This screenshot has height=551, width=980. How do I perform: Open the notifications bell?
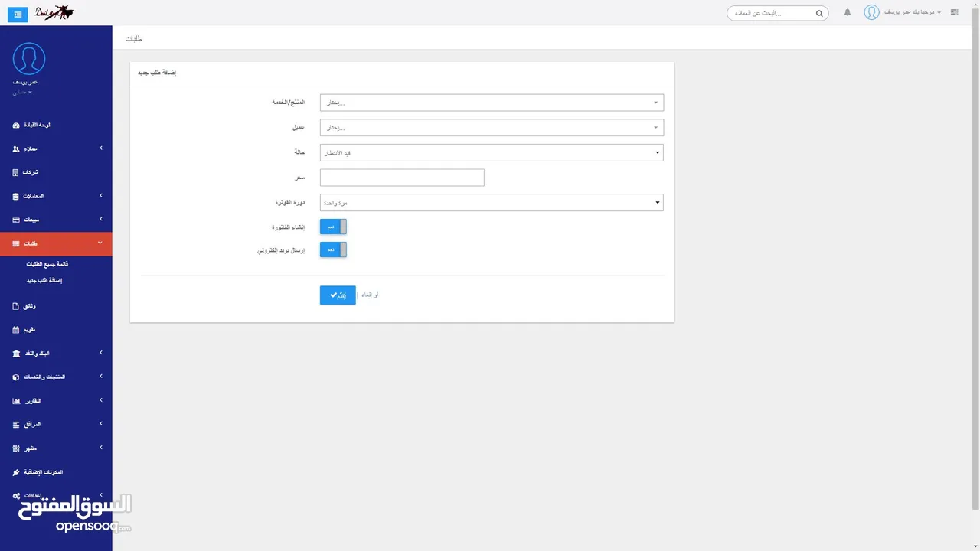tap(848, 13)
